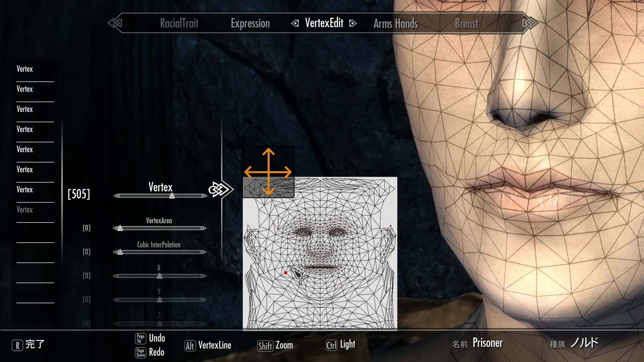This screenshot has height=362, width=644.
Task: Click the left arrow beside VertexEdit
Action: coord(295,23)
